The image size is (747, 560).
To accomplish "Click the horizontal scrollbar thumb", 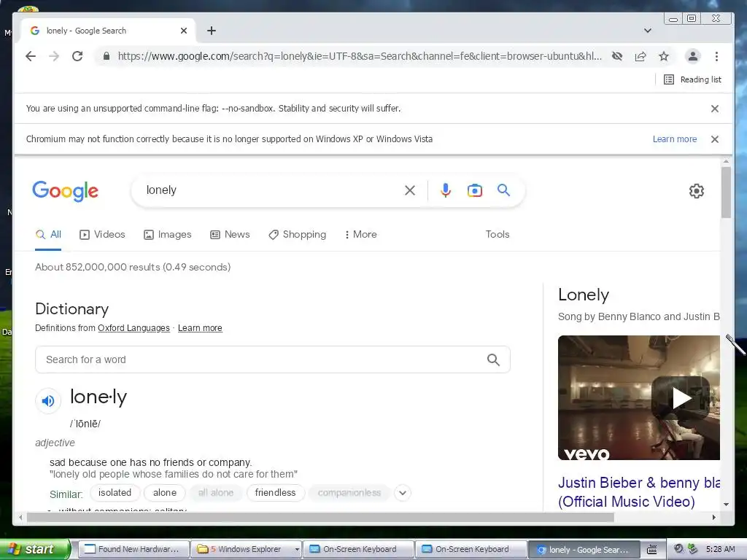I will [x=320, y=517].
